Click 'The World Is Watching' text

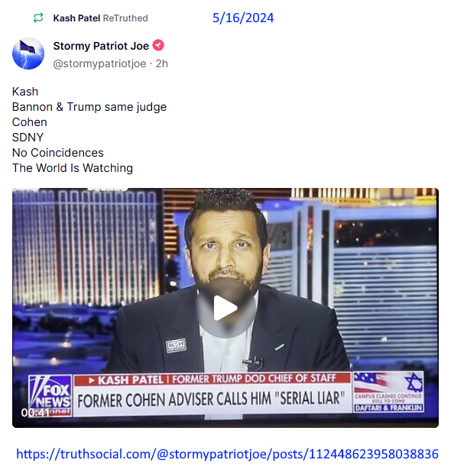pyautogui.click(x=73, y=168)
